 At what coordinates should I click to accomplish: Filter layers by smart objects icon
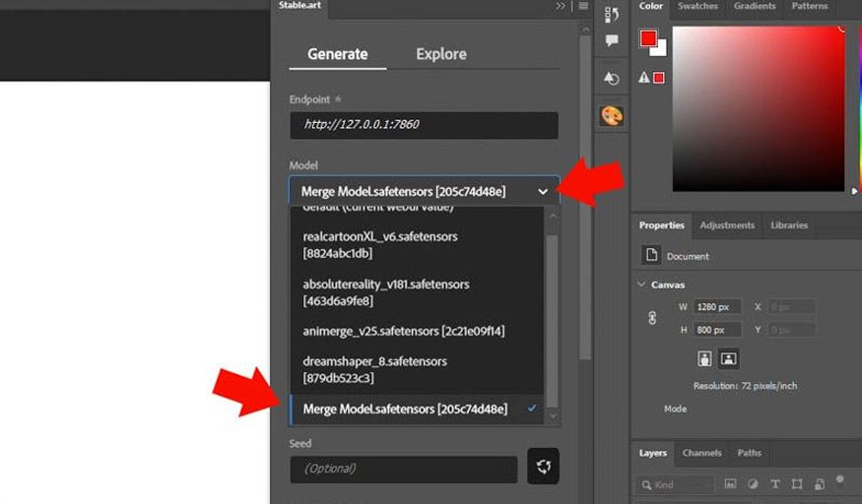pos(819,483)
